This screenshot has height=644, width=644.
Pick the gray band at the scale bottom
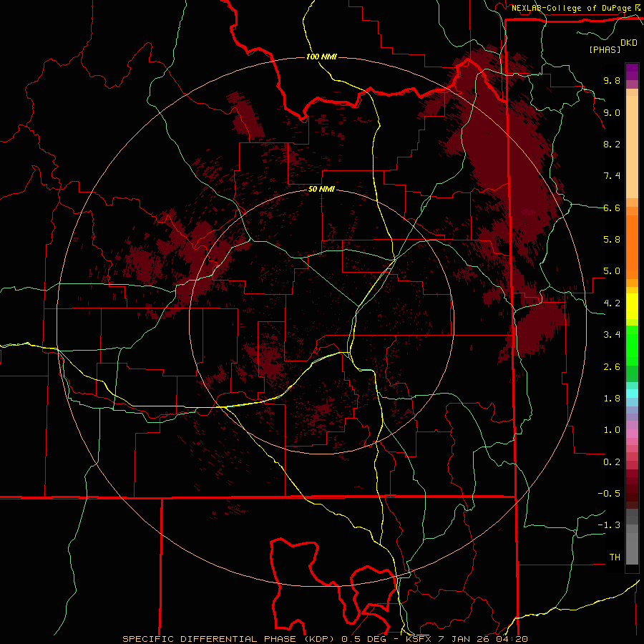(x=632, y=549)
